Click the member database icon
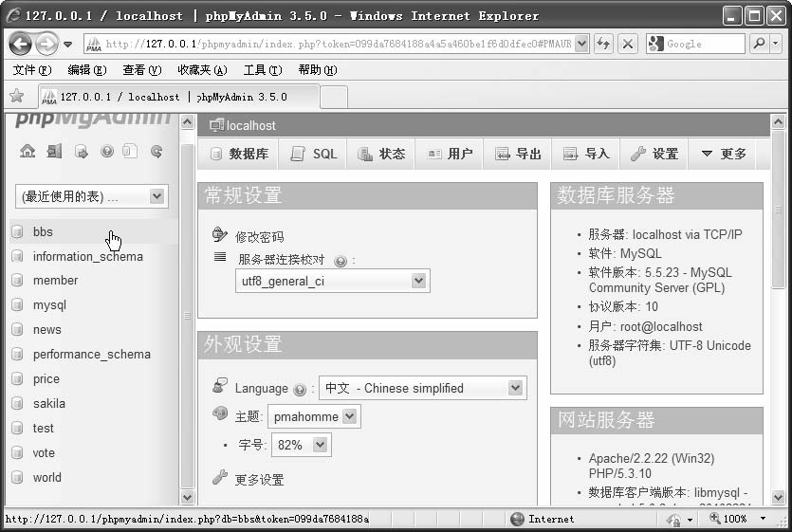Screen dimensions: 792x532 pyautogui.click(x=17, y=281)
